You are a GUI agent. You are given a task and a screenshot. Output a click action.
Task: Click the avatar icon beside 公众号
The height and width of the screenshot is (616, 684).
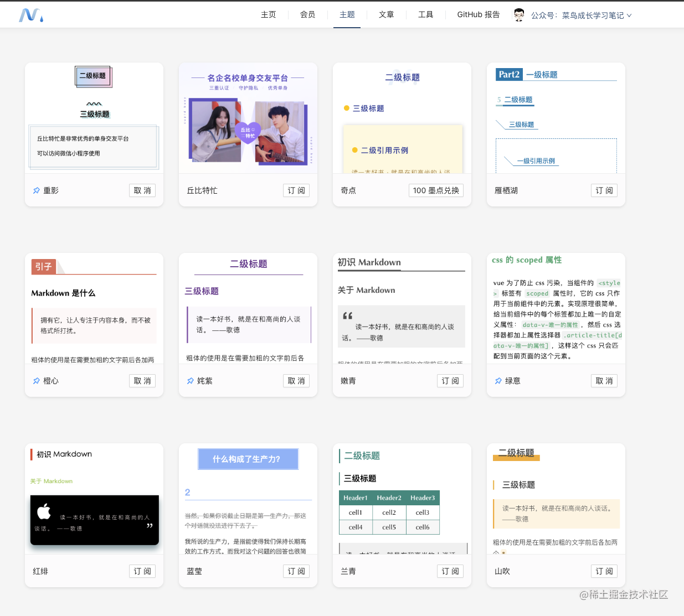point(519,15)
